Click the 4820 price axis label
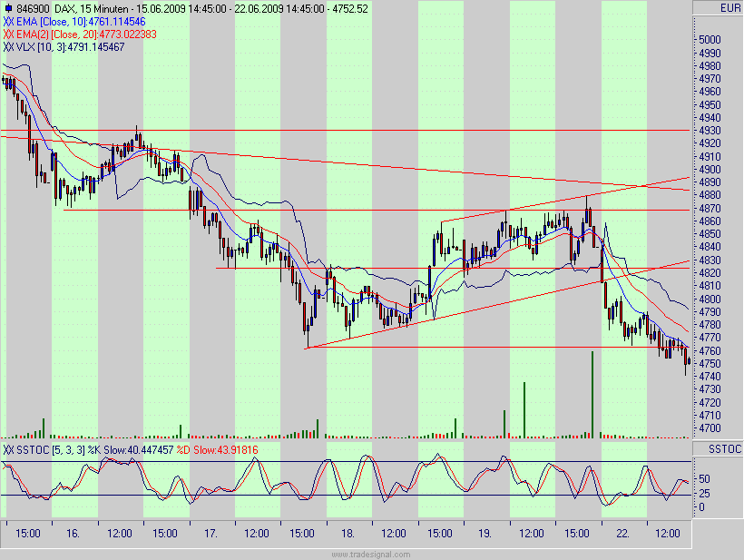Screen dimensions: 744x560 click(x=710, y=273)
